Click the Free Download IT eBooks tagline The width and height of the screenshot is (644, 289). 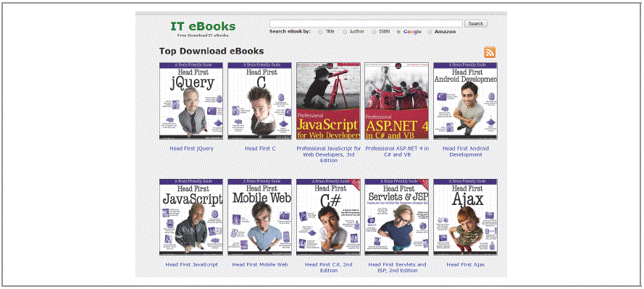pos(204,35)
